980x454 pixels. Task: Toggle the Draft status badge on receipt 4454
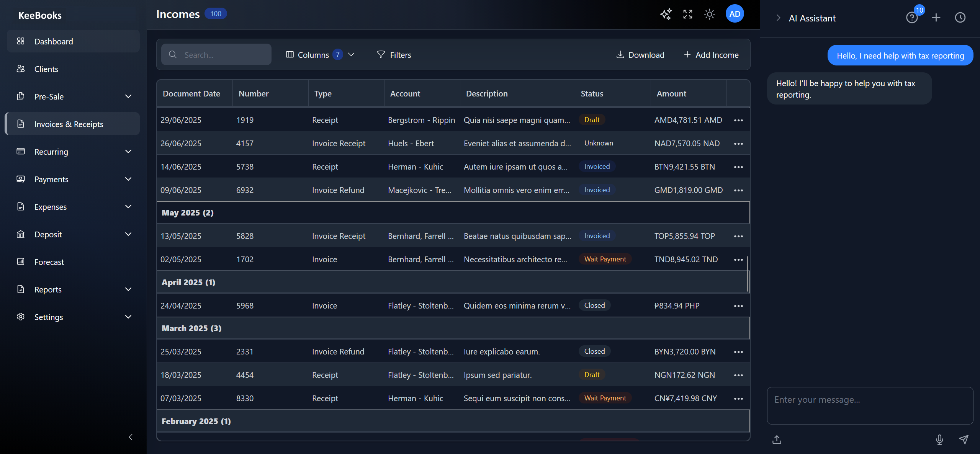tap(592, 374)
